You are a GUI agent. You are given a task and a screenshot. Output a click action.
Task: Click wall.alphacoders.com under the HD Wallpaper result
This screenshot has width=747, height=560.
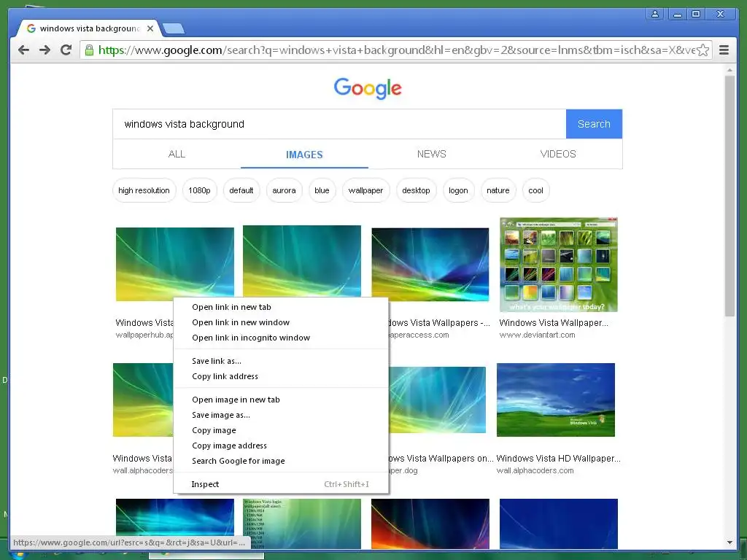[535, 470]
